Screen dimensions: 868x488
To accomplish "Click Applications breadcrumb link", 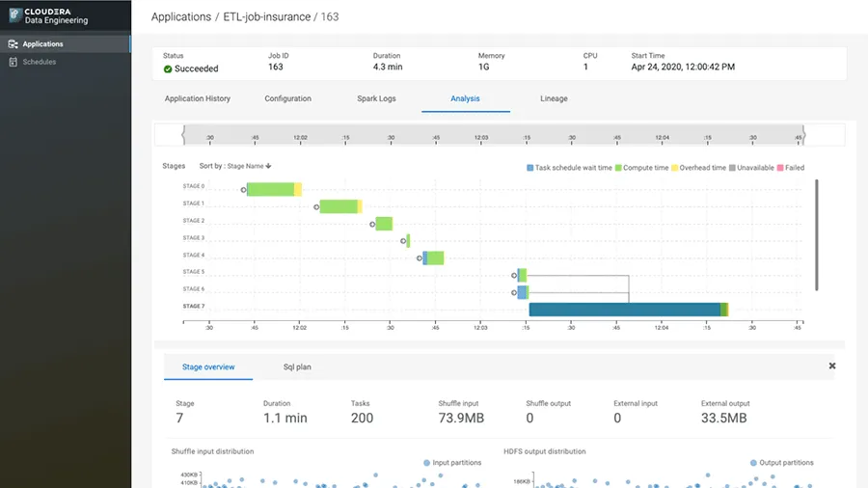I will [x=181, y=17].
